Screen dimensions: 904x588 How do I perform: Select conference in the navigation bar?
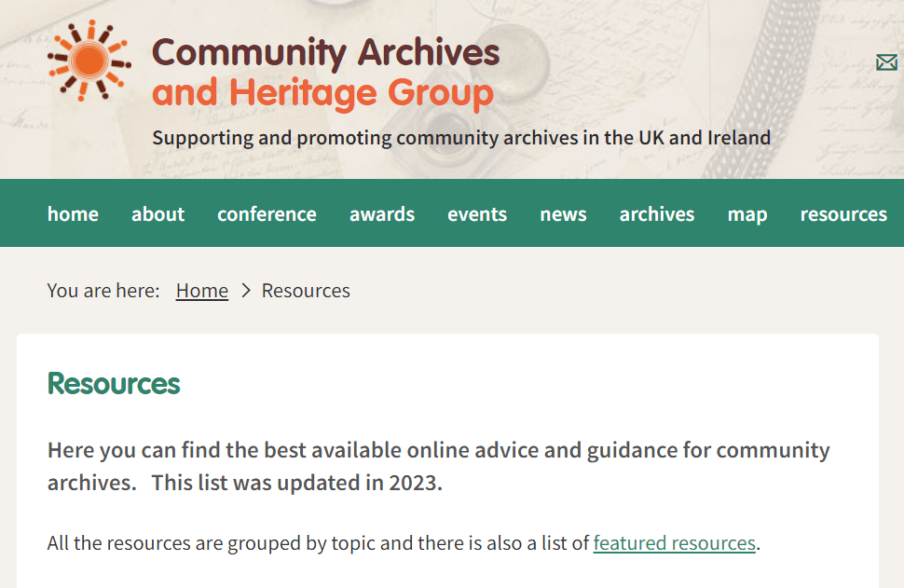click(x=267, y=214)
